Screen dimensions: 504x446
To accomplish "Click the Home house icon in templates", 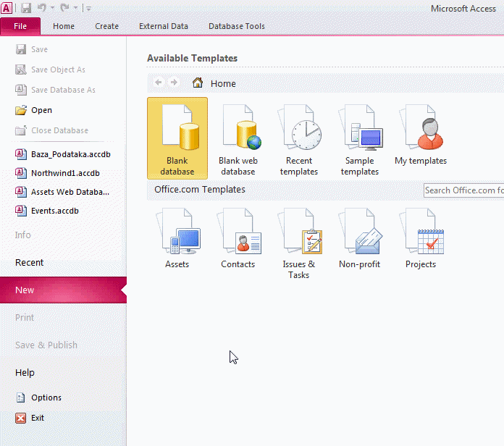I will pos(198,83).
